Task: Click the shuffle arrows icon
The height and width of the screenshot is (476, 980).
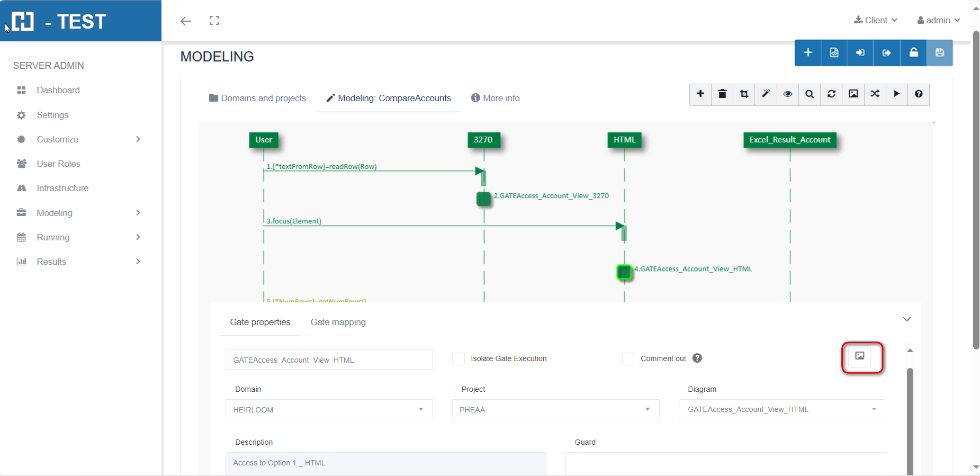Action: (x=875, y=94)
